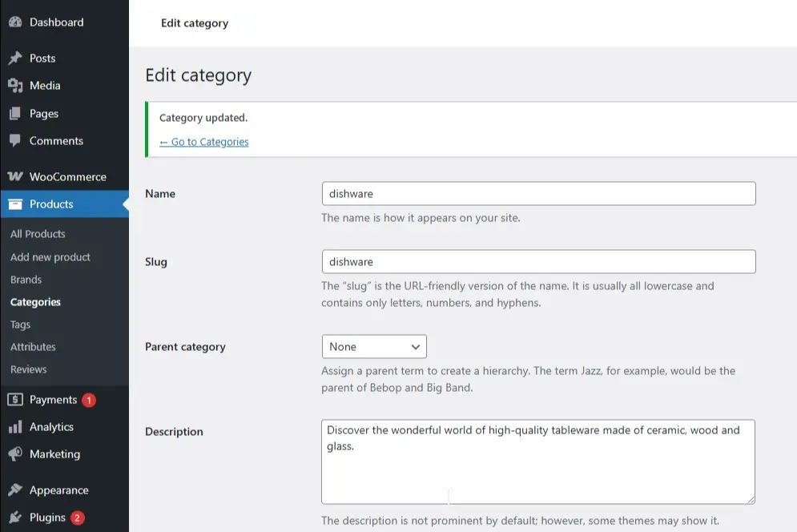The image size is (797, 532).
Task: Click the All Products link
Action: (37, 233)
